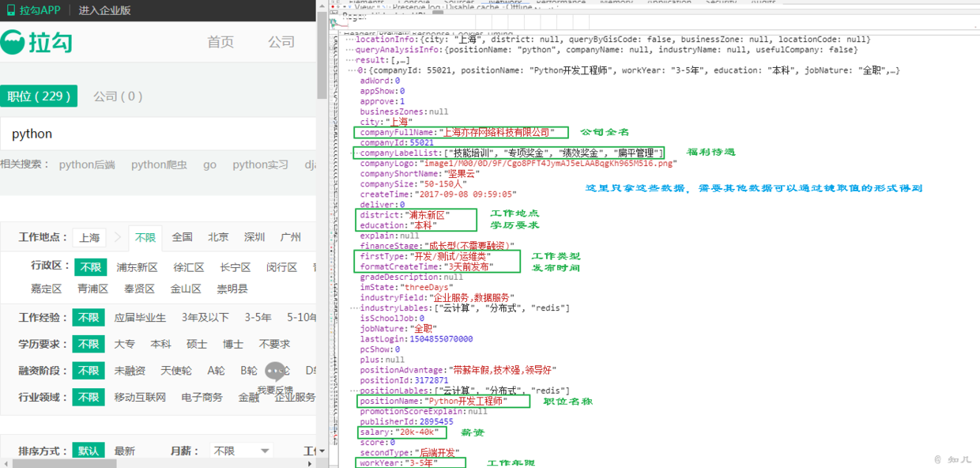Sort results by 默认

(88, 451)
